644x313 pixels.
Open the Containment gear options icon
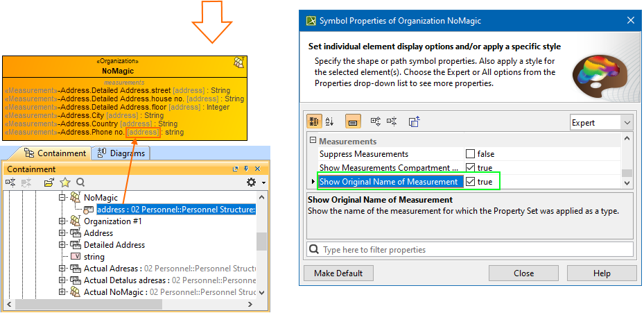(252, 183)
